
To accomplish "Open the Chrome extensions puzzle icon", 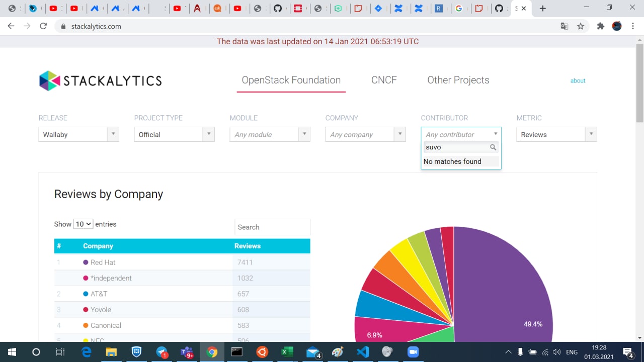I will pyautogui.click(x=600, y=26).
